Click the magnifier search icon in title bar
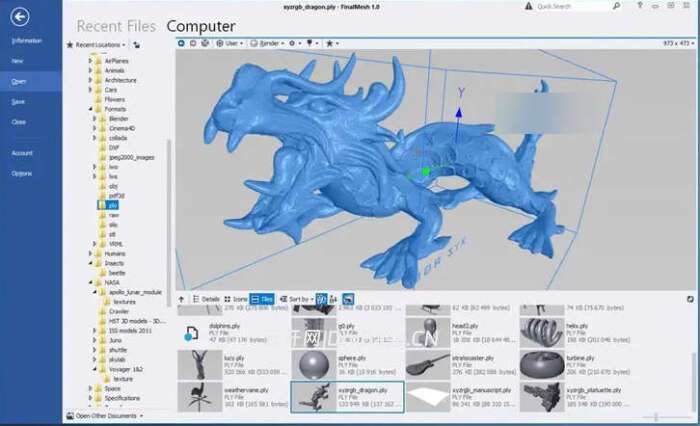 click(x=617, y=6)
